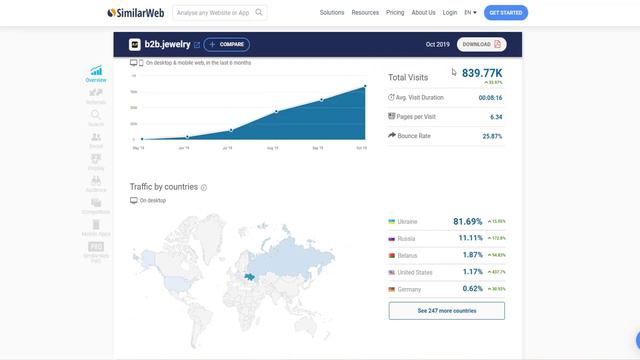Screen dimensions: 640x360
Task: Click the Pages per Visit icon
Action: [x=391, y=116]
